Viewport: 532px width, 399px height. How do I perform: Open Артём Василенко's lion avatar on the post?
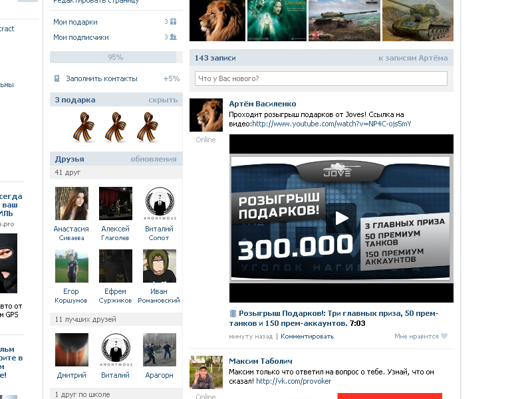click(x=206, y=115)
